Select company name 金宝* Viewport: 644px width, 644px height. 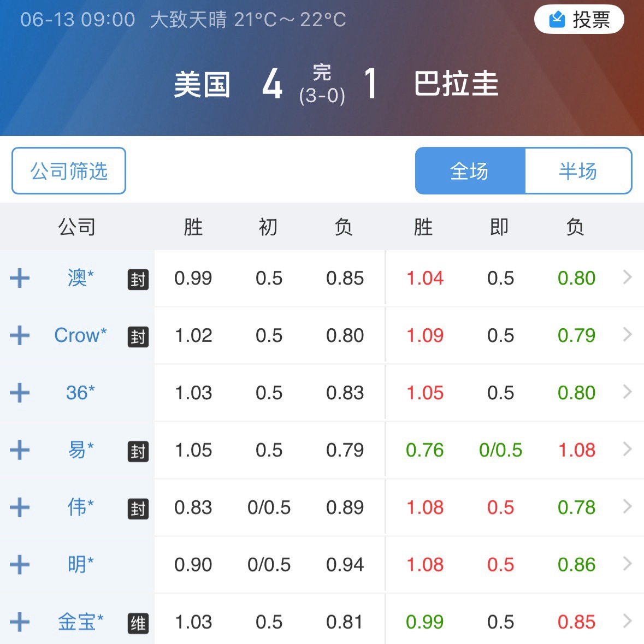(80, 622)
